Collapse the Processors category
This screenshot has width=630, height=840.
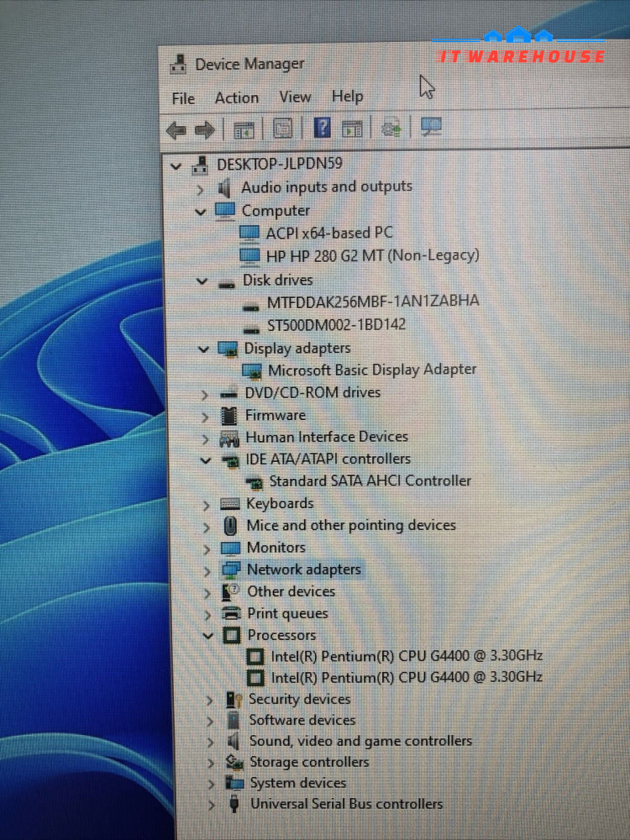click(207, 637)
